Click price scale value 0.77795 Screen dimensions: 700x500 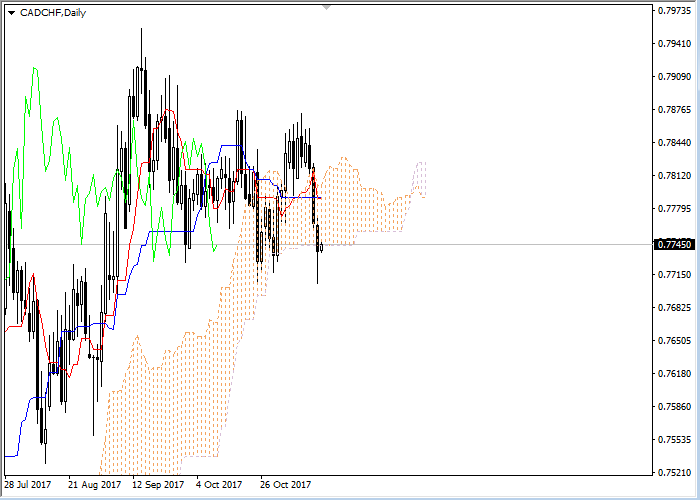point(674,208)
